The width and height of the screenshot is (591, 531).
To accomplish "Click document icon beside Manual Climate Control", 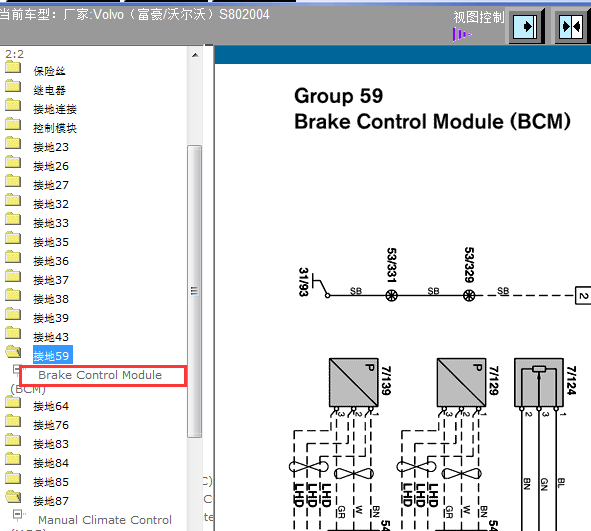I will tap(18, 514).
